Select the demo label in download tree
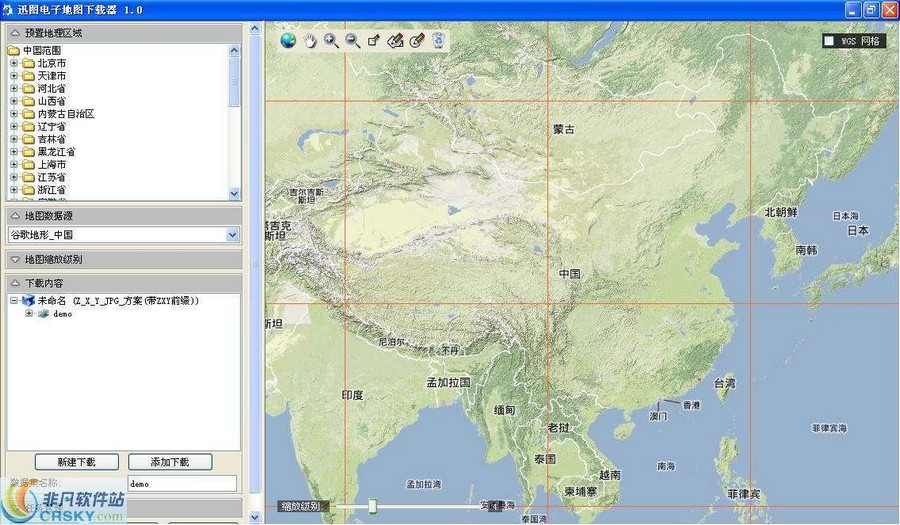This screenshot has height=525, width=900. (x=63, y=314)
